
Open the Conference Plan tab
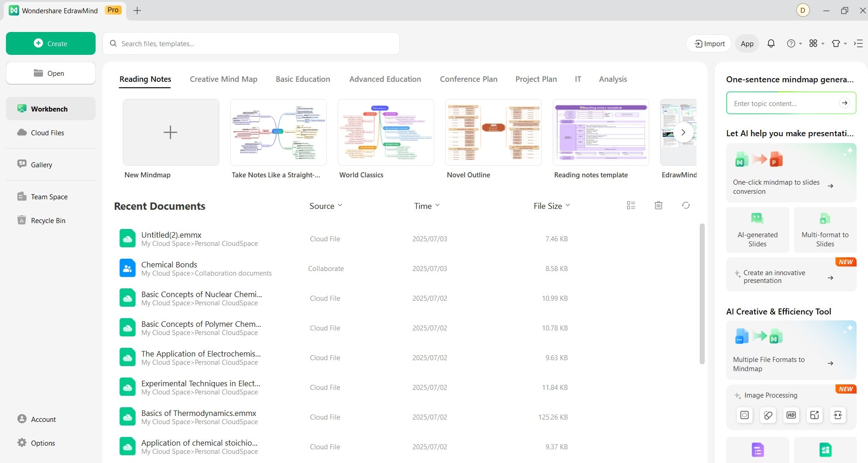[x=469, y=79]
